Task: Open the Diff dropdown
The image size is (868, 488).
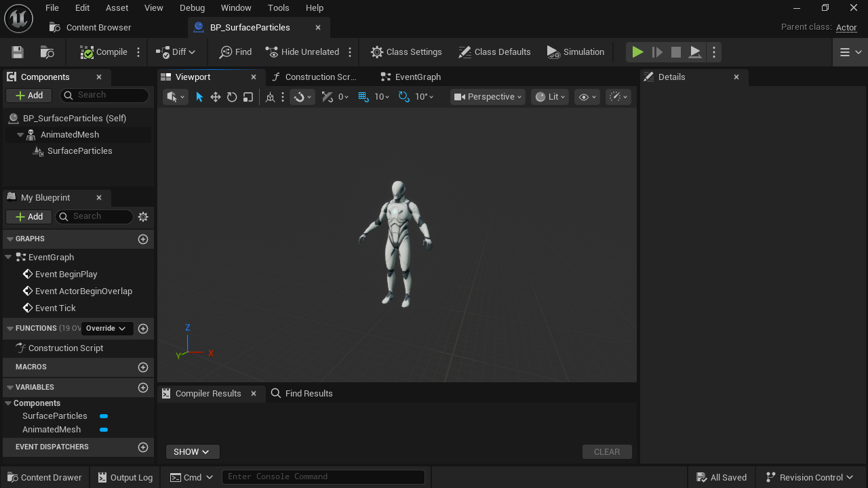Action: [x=176, y=52]
